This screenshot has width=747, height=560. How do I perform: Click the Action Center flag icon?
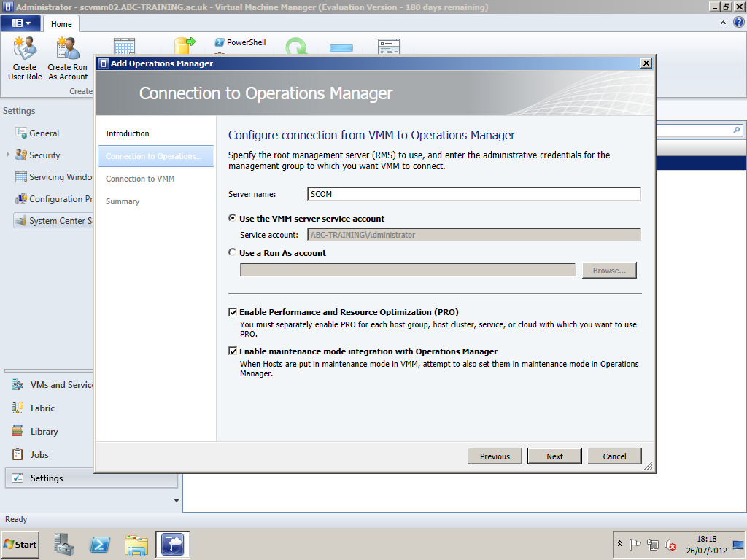pyautogui.click(x=635, y=544)
